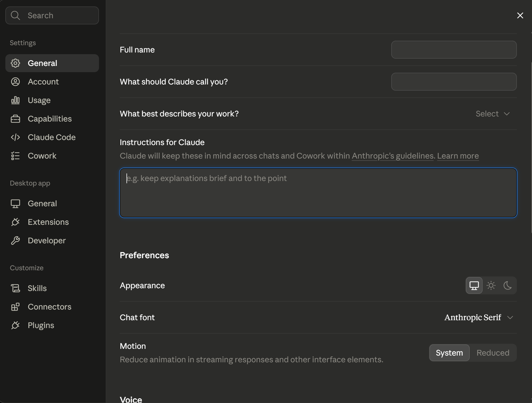Click the Claude Code brackets icon
Viewport: 532px width, 403px height.
[15, 137]
